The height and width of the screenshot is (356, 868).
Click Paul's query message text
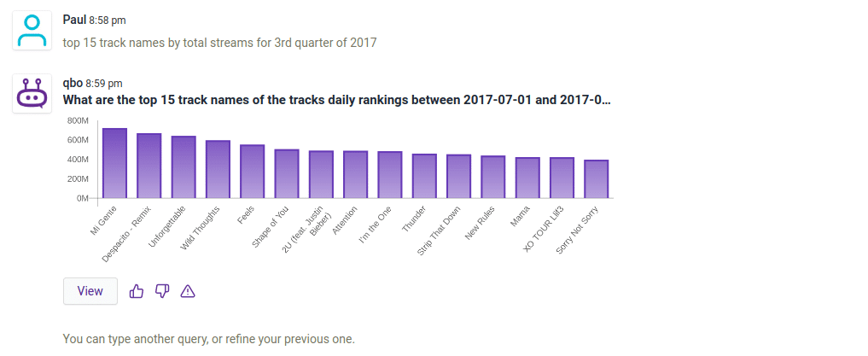[x=220, y=42]
